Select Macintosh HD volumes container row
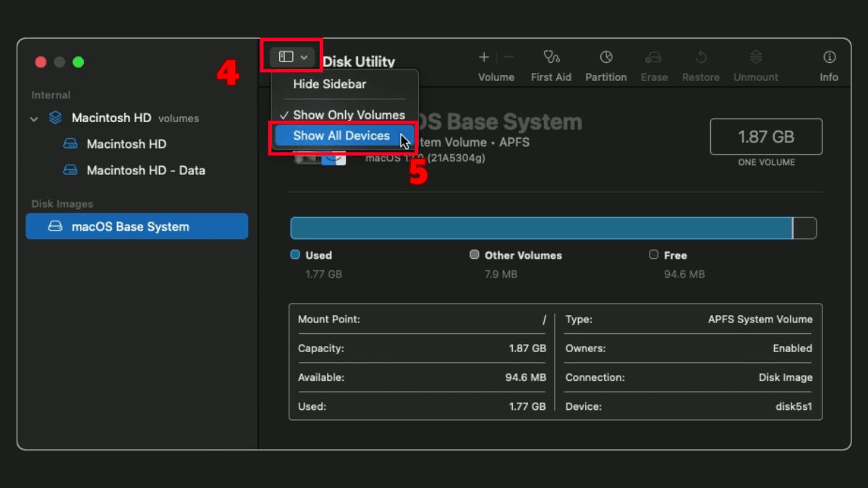Screen dimensions: 868x488 tap(137, 118)
